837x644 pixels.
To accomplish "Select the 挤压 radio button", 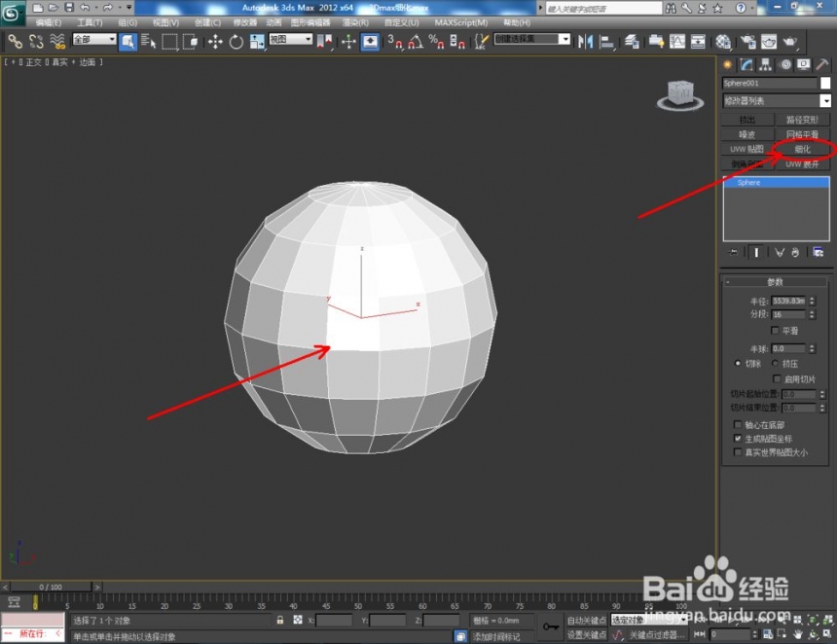I will [x=775, y=364].
